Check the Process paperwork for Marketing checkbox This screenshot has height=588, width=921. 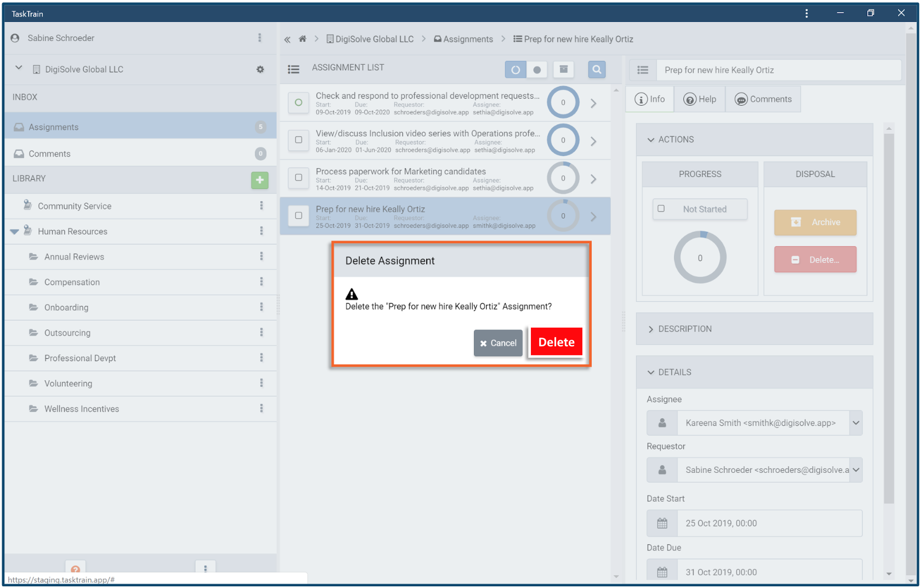[299, 178]
